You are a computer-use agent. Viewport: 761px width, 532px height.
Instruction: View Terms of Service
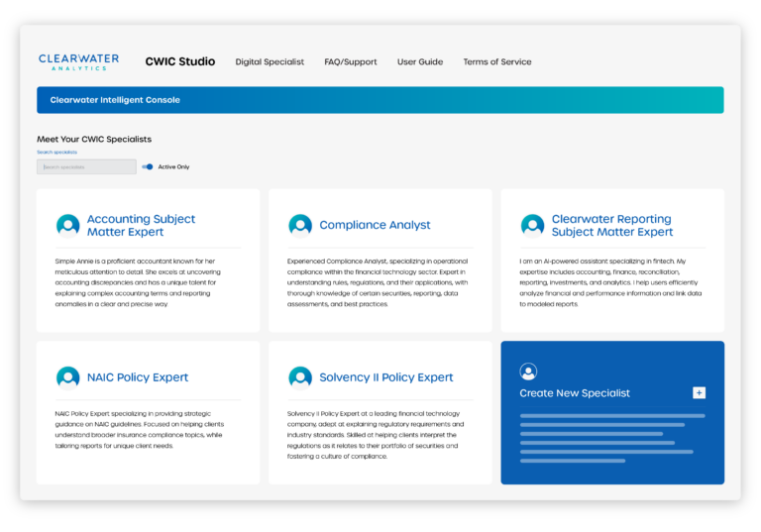click(497, 61)
